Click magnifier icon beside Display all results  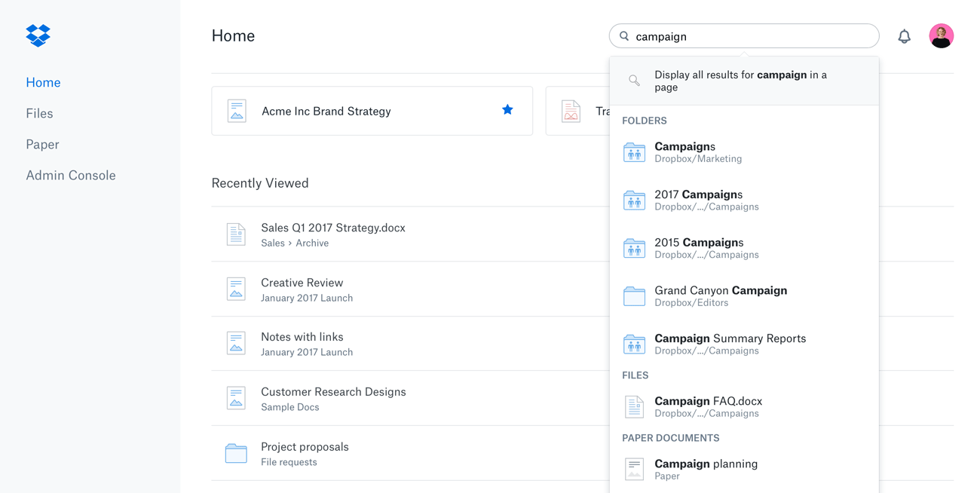(634, 81)
